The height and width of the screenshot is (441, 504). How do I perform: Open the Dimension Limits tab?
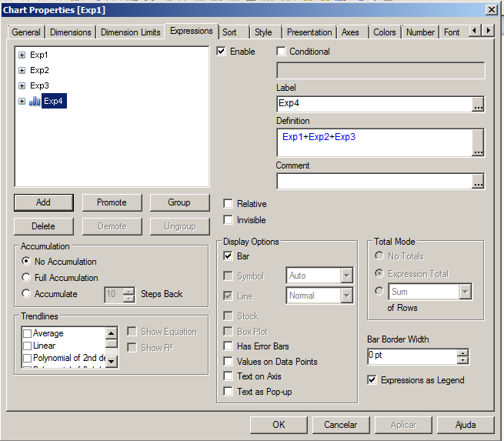(131, 32)
